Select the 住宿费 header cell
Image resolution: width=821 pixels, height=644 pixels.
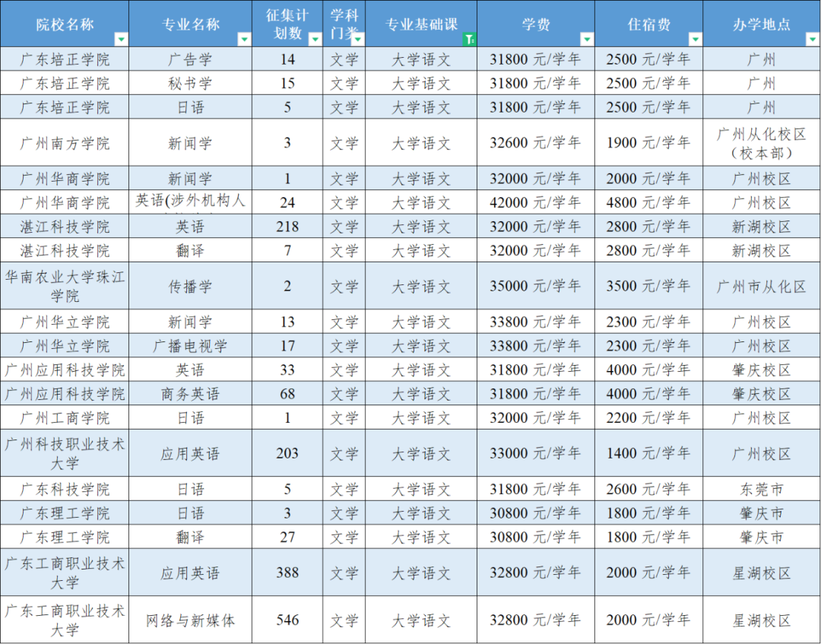click(x=649, y=24)
